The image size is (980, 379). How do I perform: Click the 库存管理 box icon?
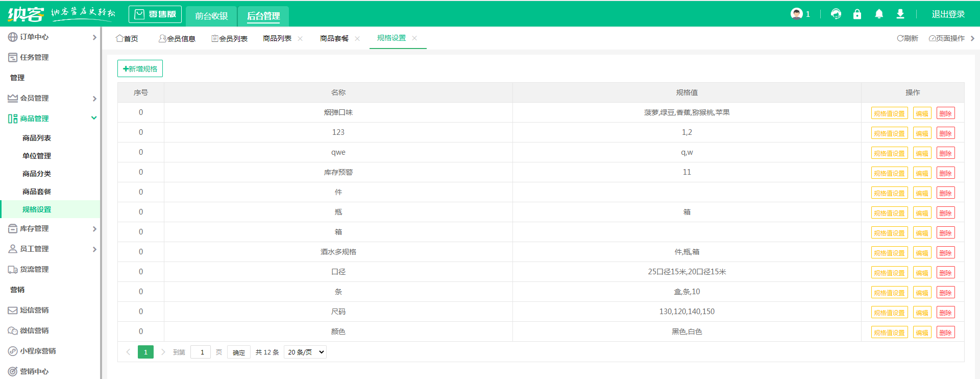click(x=13, y=228)
